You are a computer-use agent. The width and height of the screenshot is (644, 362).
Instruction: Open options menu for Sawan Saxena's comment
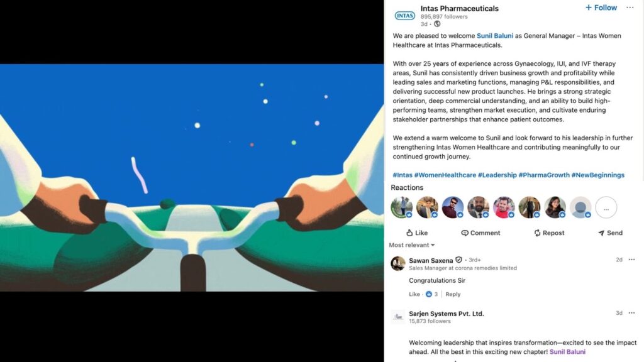pos(631,260)
